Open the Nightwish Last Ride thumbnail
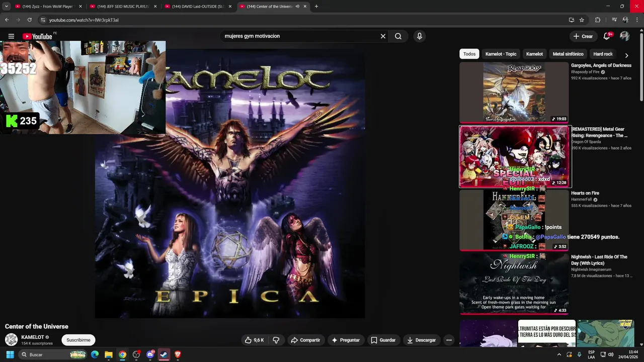Screen dimensions: 644x362 coord(514,284)
